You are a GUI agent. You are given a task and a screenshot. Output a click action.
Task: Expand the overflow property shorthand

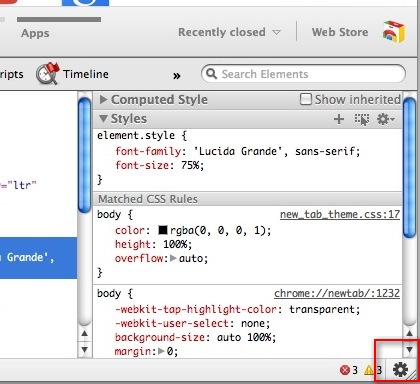tap(173, 258)
